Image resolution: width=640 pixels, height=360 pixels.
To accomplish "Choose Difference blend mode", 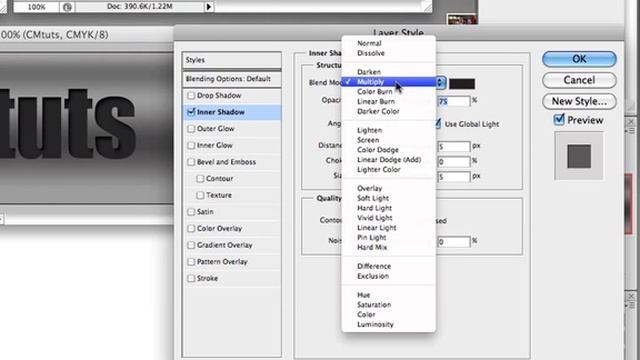I will tap(389, 266).
